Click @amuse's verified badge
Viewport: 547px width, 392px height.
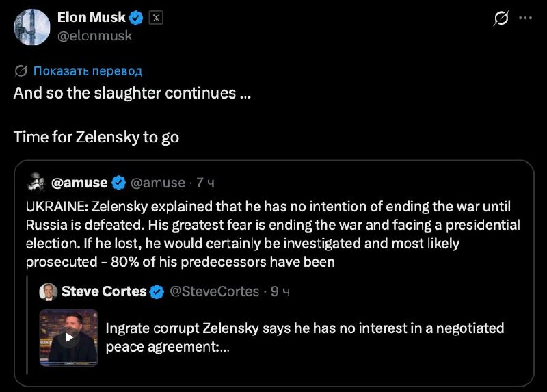pyautogui.click(x=118, y=183)
